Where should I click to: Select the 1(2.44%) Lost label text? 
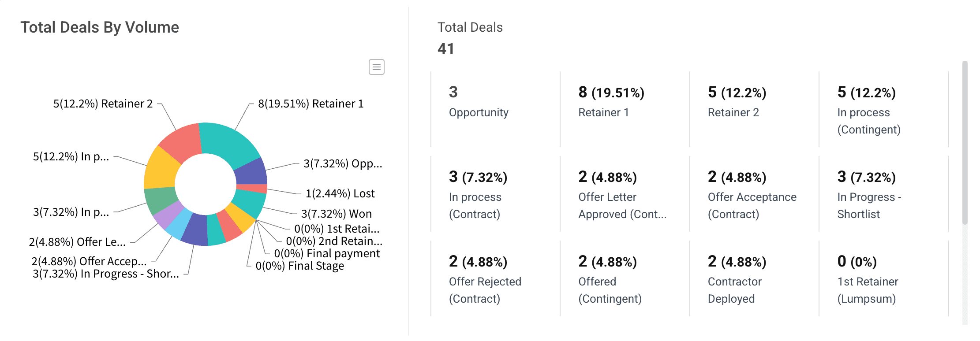[x=340, y=193]
